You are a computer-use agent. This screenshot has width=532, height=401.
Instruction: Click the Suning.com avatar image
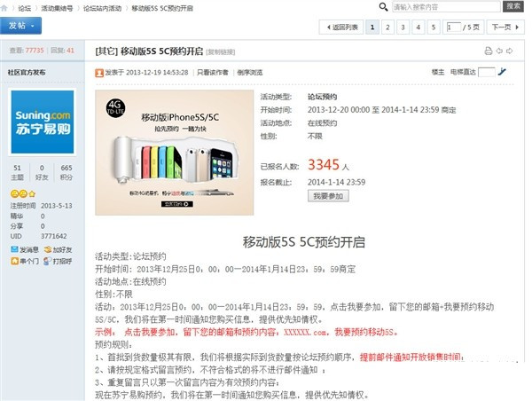pyautogui.click(x=42, y=122)
